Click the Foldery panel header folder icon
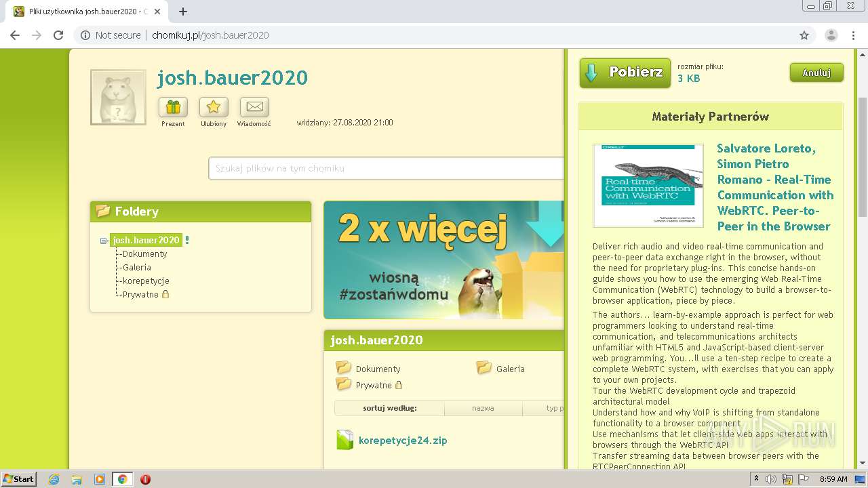Viewport: 868px width, 488px height. point(103,211)
